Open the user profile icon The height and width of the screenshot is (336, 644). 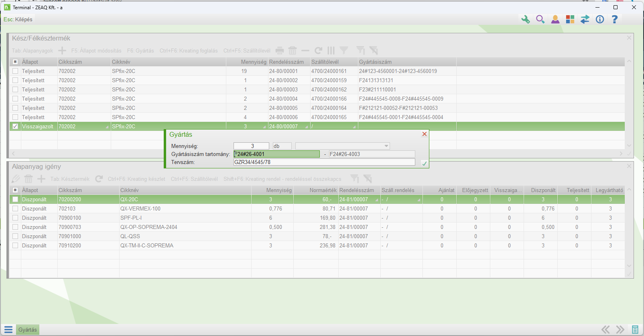(x=555, y=19)
